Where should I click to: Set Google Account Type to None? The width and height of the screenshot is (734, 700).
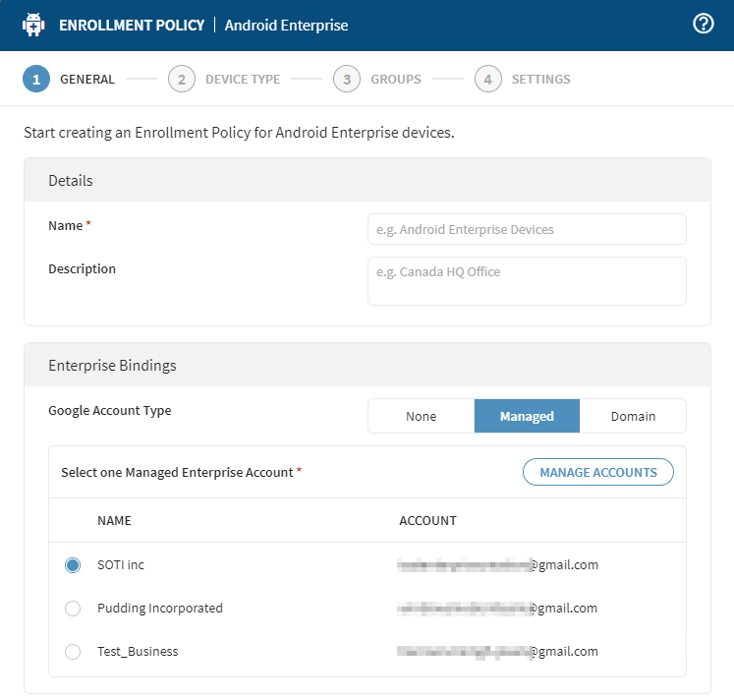pyautogui.click(x=421, y=416)
